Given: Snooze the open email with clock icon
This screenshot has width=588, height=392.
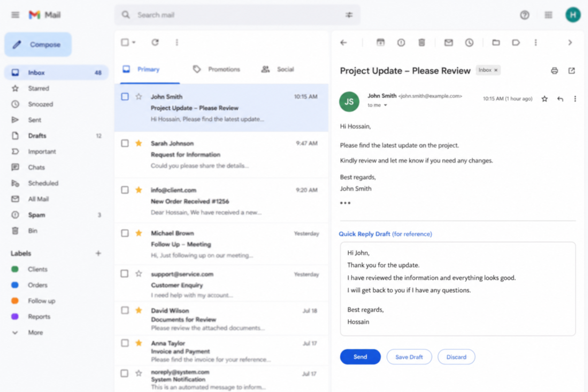Looking at the screenshot, I should (469, 42).
